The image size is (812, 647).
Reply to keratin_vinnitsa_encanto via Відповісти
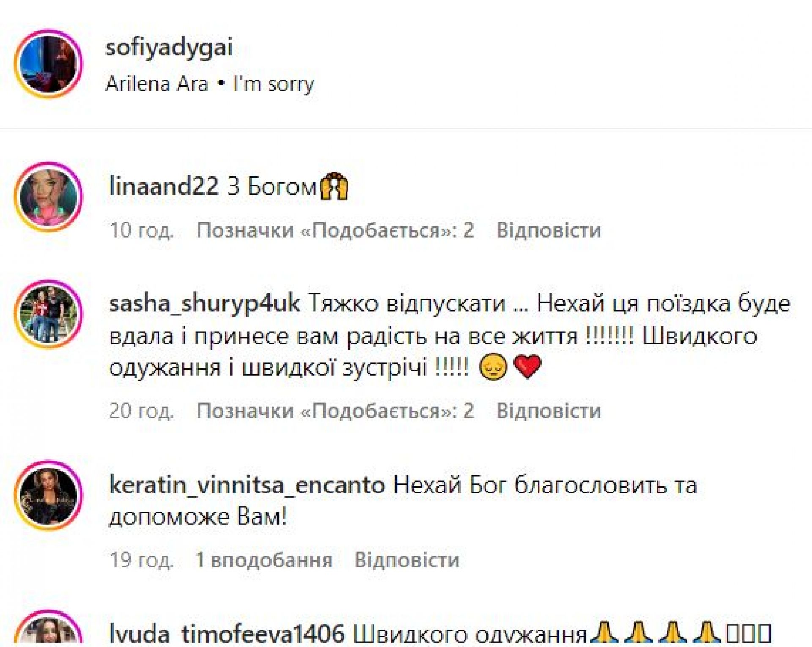coord(407,560)
